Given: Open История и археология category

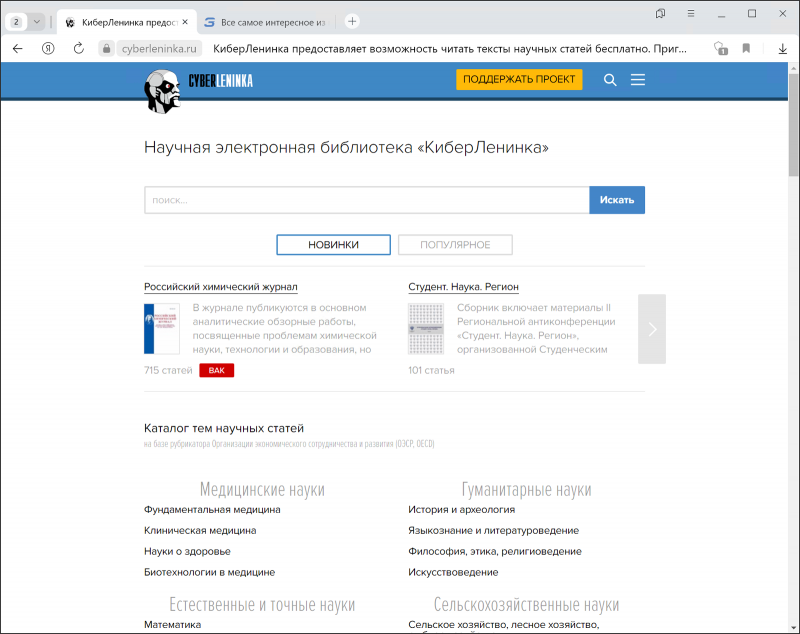Looking at the screenshot, I should (x=462, y=510).
